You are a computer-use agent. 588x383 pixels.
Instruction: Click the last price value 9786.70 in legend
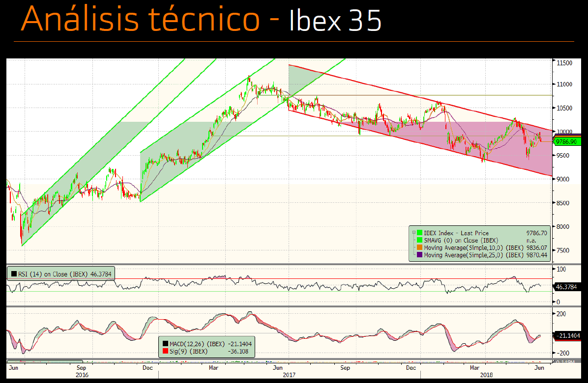(537, 233)
